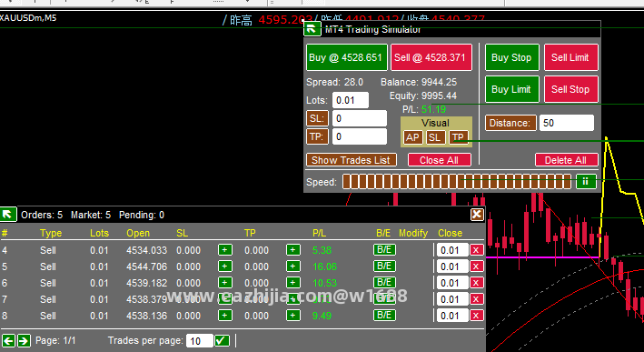Image resolution: width=644 pixels, height=352 pixels.
Task: Close order 6 with its red x button
Action: 477,283
